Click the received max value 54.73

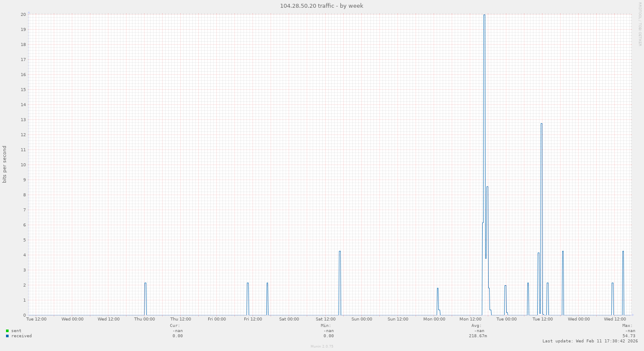click(x=629, y=336)
